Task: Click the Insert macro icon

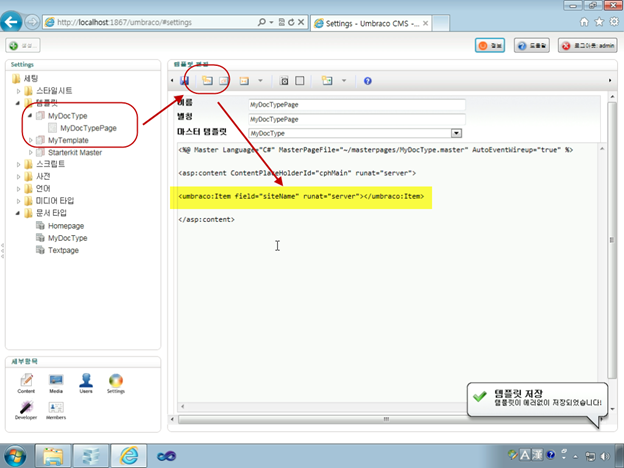Action: [244, 81]
